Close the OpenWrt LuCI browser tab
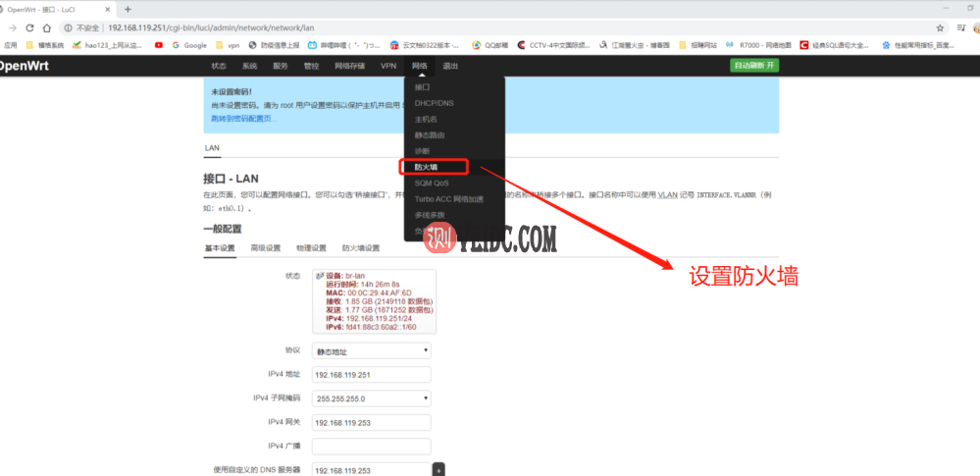Screen dimensions: 980x476 [x=108, y=10]
